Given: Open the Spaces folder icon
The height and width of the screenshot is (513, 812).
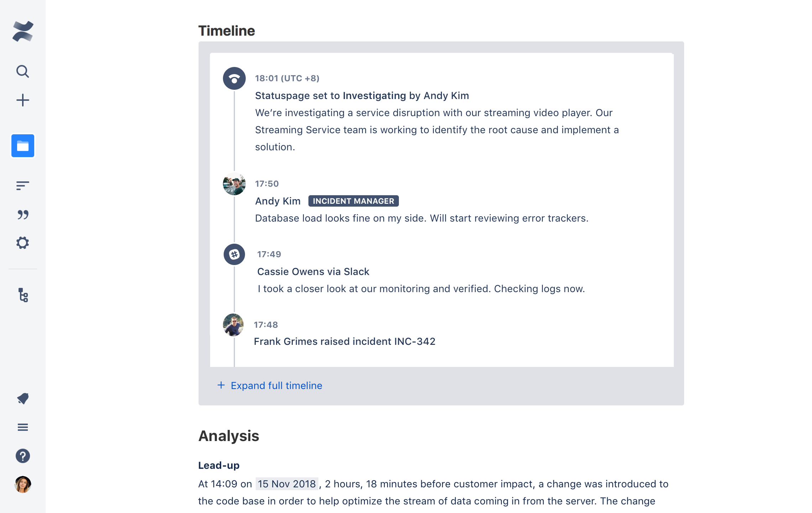Looking at the screenshot, I should [x=23, y=146].
